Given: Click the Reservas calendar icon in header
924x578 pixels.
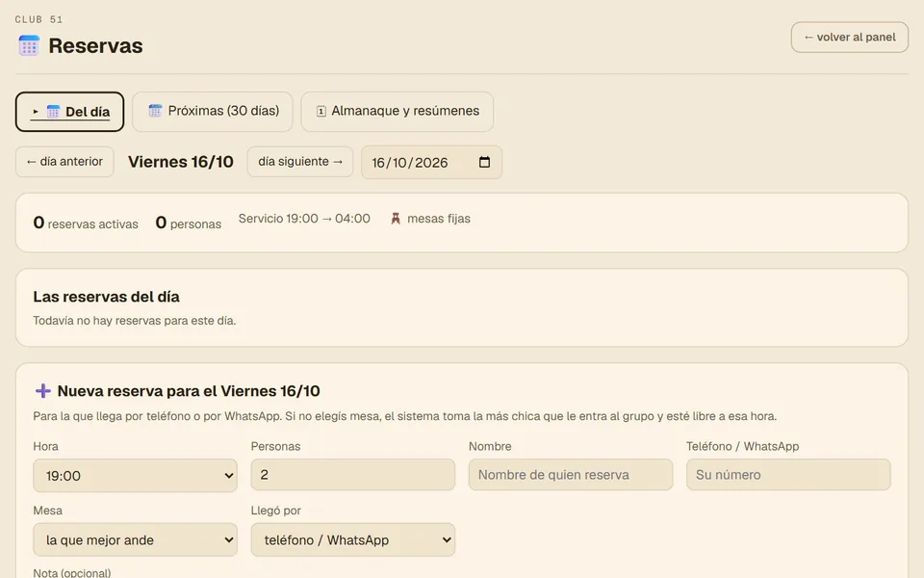Looking at the screenshot, I should tap(29, 45).
